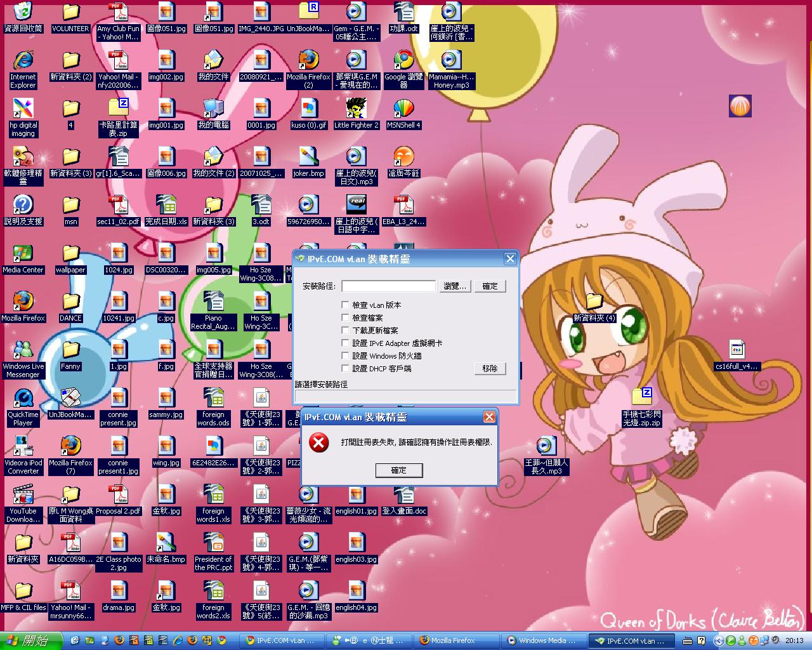The width and height of the screenshot is (812, 650).
Task: Open the Fanny folder icon
Action: (70, 355)
